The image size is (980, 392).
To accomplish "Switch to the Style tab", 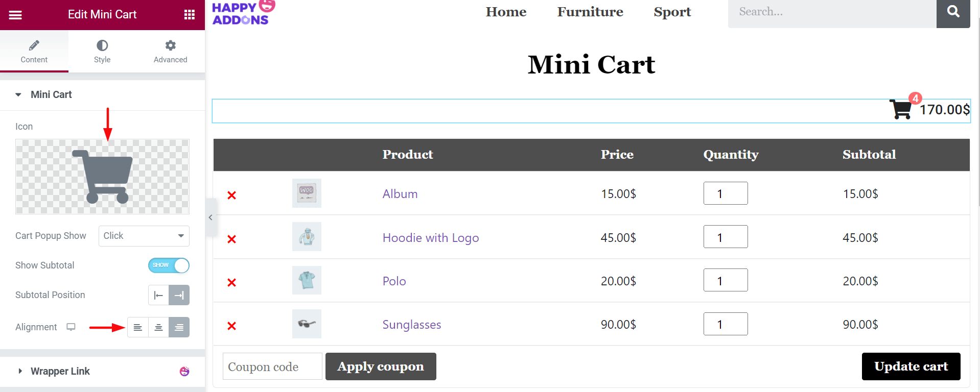I will (x=102, y=51).
